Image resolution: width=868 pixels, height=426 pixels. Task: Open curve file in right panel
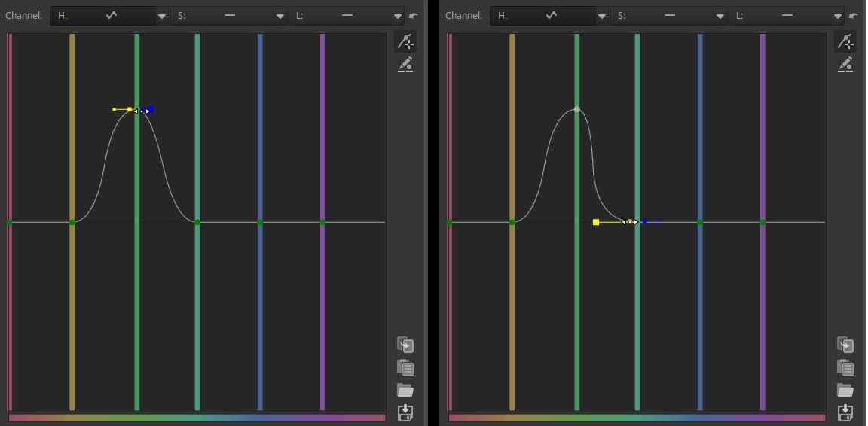(845, 390)
